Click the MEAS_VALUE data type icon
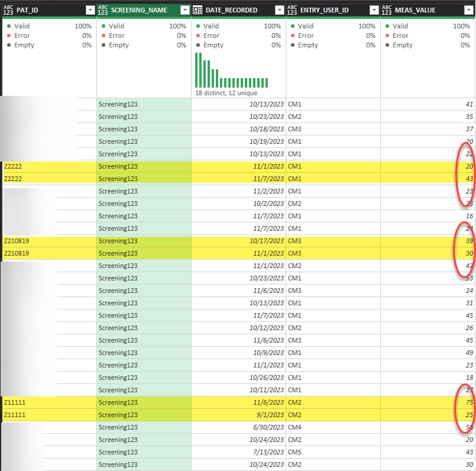 387,10
